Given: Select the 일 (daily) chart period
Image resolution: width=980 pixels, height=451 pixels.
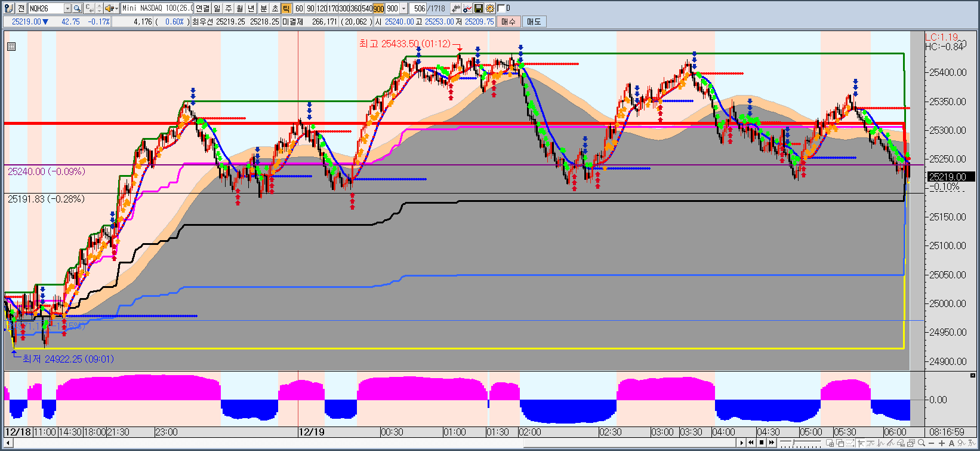Looking at the screenshot, I should click(x=217, y=8).
